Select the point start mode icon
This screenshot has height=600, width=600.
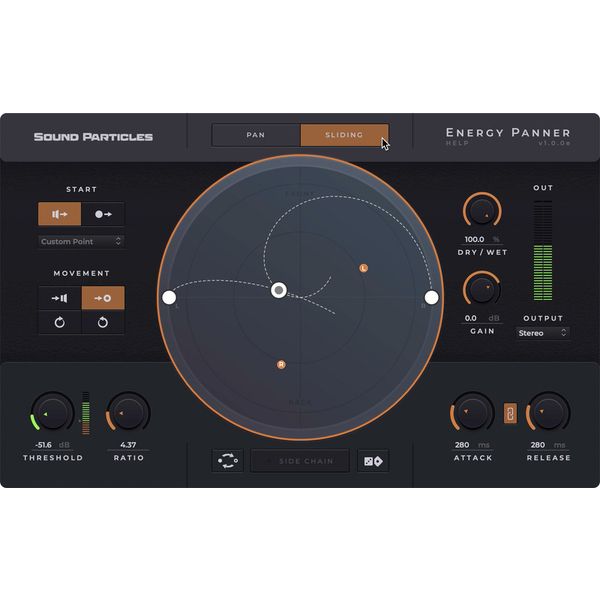tap(103, 214)
